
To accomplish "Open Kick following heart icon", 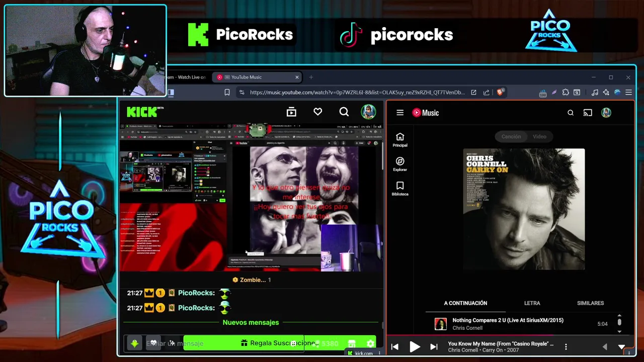I will 317,112.
